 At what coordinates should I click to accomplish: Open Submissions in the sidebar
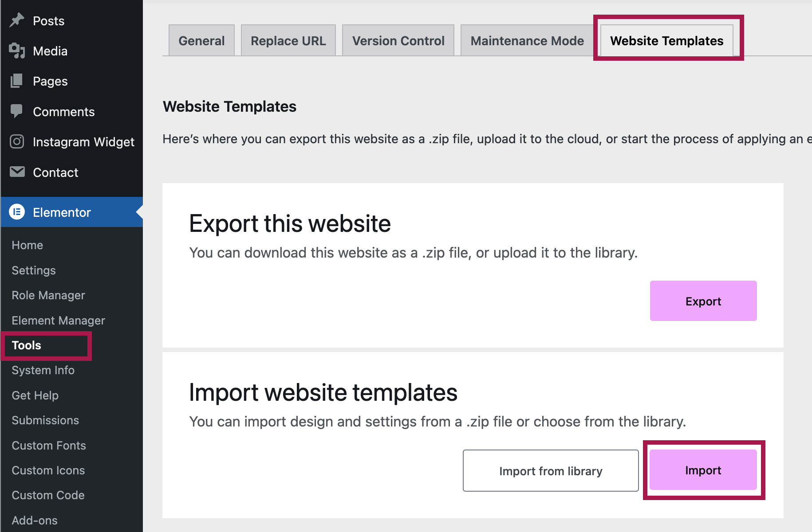point(45,420)
